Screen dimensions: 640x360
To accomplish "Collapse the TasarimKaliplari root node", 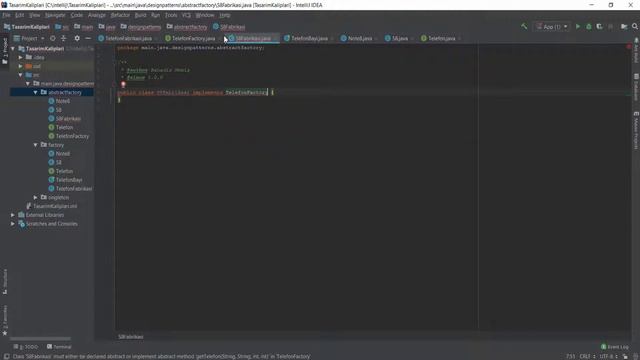I will 13,49.
